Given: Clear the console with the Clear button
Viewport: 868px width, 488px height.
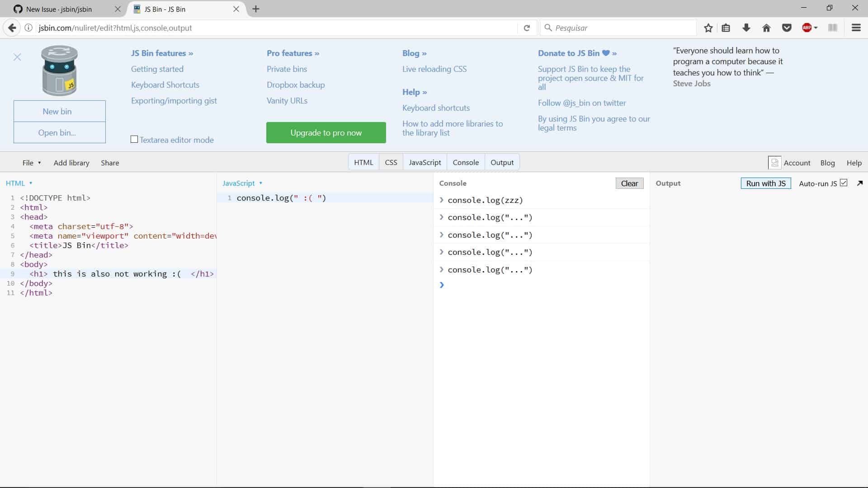Looking at the screenshot, I should [x=629, y=183].
